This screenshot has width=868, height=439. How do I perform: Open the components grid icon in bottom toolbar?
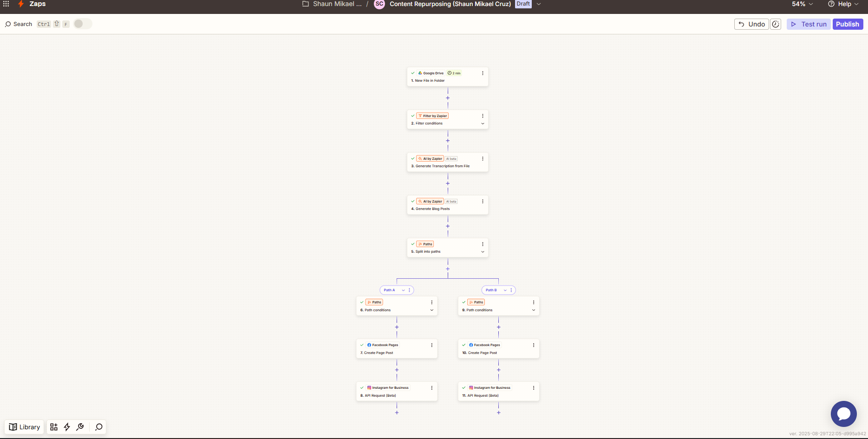pyautogui.click(x=54, y=427)
